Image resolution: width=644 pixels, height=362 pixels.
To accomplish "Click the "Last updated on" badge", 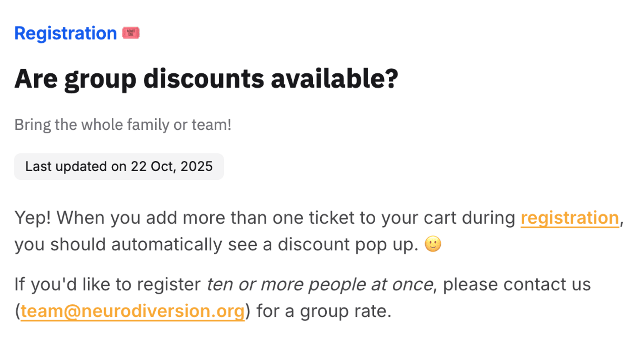I will [x=119, y=167].
